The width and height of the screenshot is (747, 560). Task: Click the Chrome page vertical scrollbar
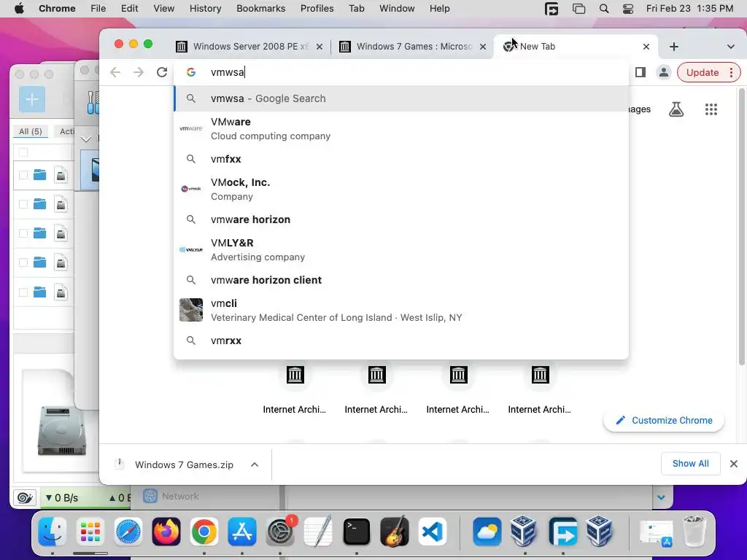pos(741,227)
